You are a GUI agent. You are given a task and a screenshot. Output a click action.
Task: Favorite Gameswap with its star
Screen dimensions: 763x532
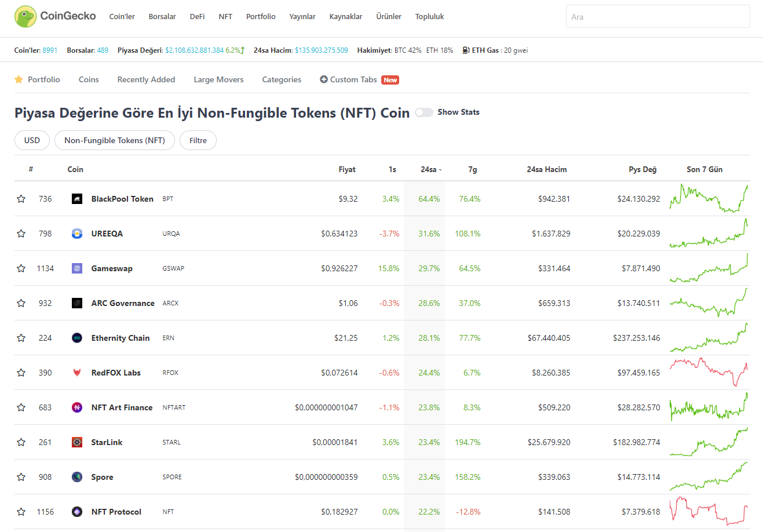tap(21, 268)
